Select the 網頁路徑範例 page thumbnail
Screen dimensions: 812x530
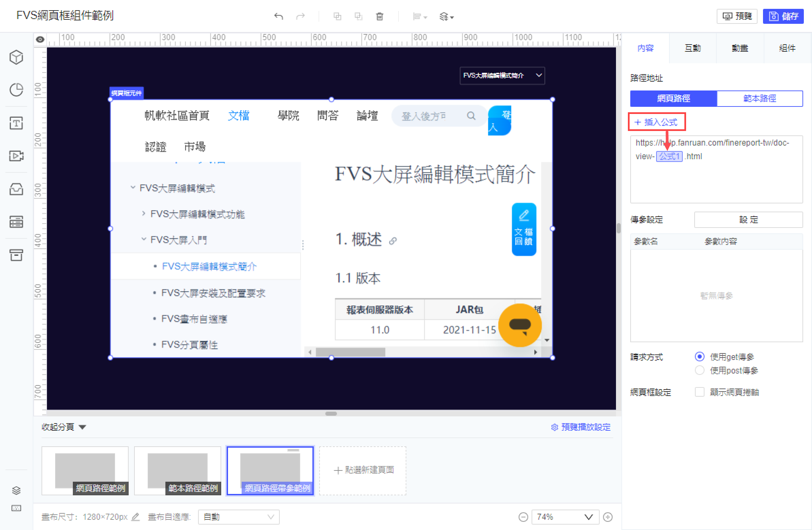pos(85,471)
